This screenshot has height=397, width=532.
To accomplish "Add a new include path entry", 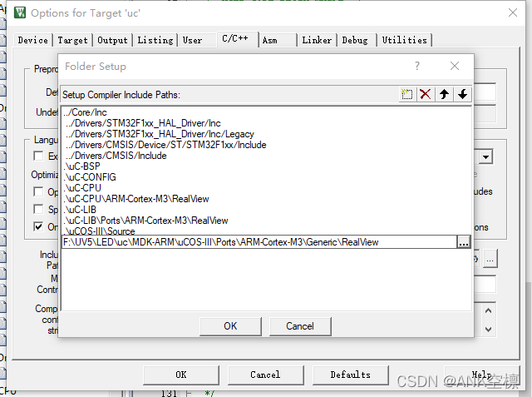I will (x=406, y=94).
